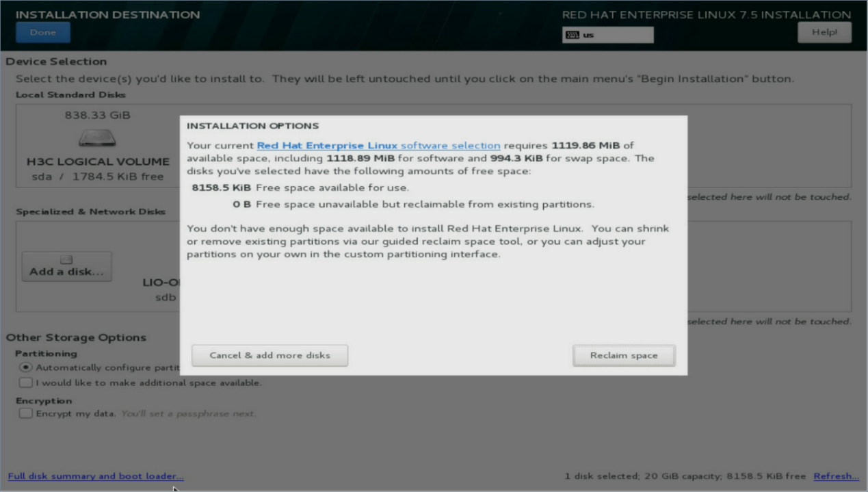Open the Help! button
Screen dimensions: 868x492
coord(824,32)
